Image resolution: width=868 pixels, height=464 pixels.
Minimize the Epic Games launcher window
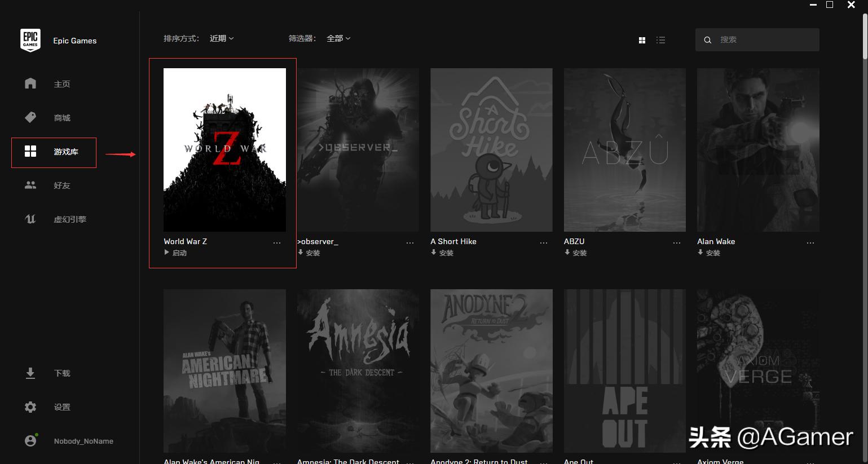click(x=813, y=5)
